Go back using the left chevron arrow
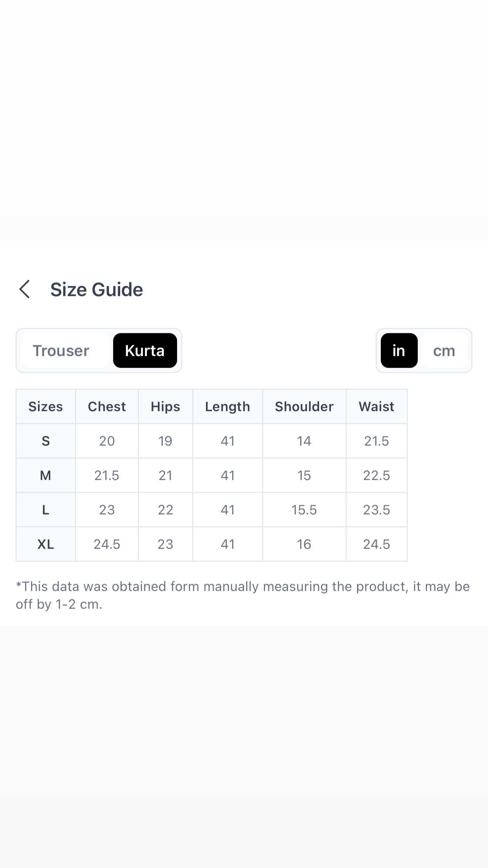Image resolution: width=488 pixels, height=868 pixels. click(x=24, y=289)
